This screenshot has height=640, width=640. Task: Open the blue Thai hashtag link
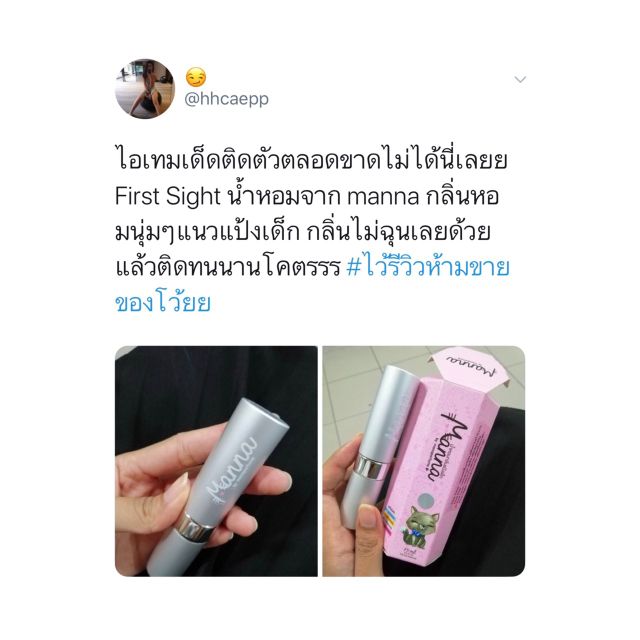pos(428,268)
